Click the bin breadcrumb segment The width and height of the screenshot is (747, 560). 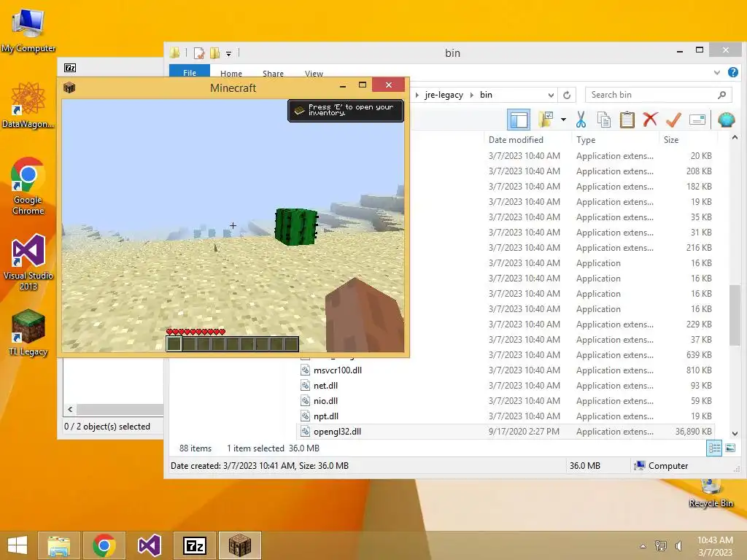pos(486,95)
